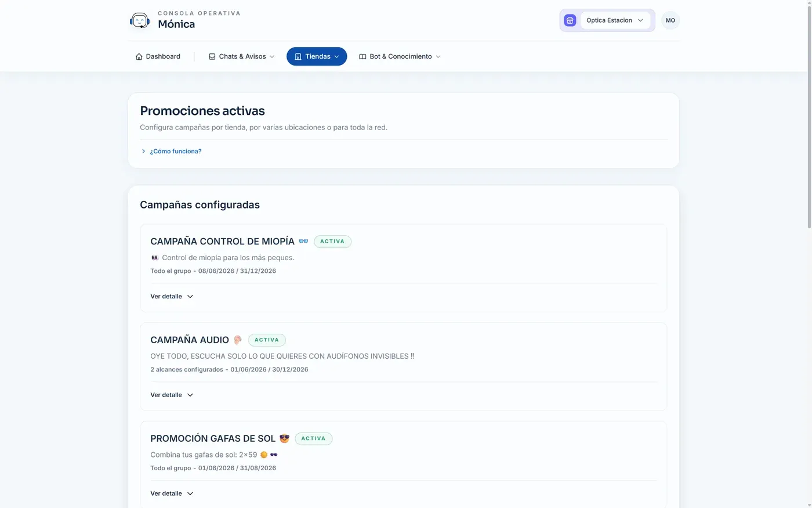Click the dark sunglasses emoji after the sun emoji
Viewport: 812px width, 508px height.
click(x=274, y=455)
